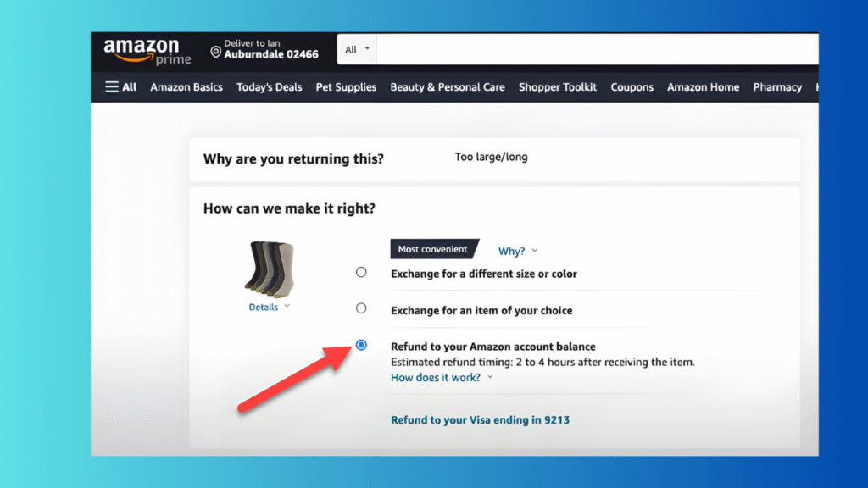Select Exchange for a different size or color
868x488 pixels.
(361, 272)
